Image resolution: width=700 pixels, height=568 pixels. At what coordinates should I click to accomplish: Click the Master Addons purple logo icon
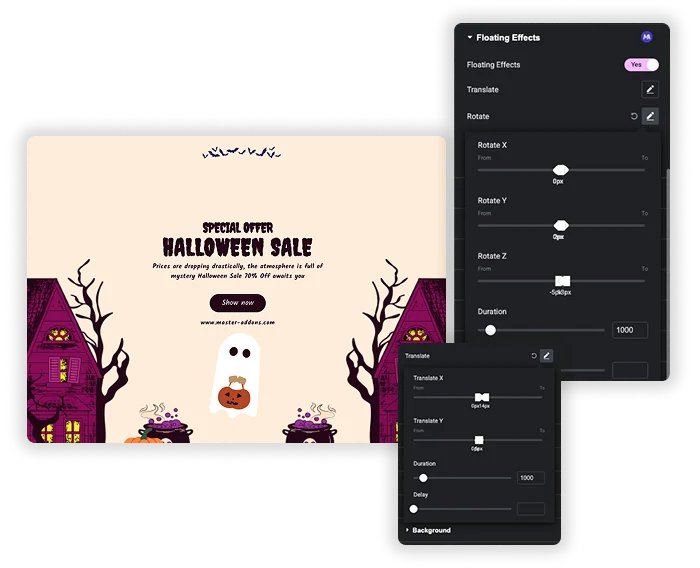[x=646, y=37]
